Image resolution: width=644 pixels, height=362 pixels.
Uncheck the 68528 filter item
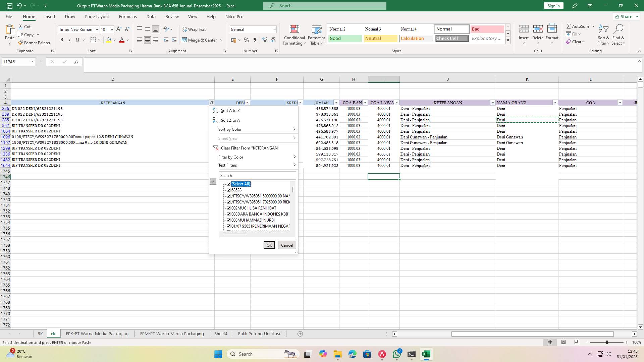pos(228,190)
